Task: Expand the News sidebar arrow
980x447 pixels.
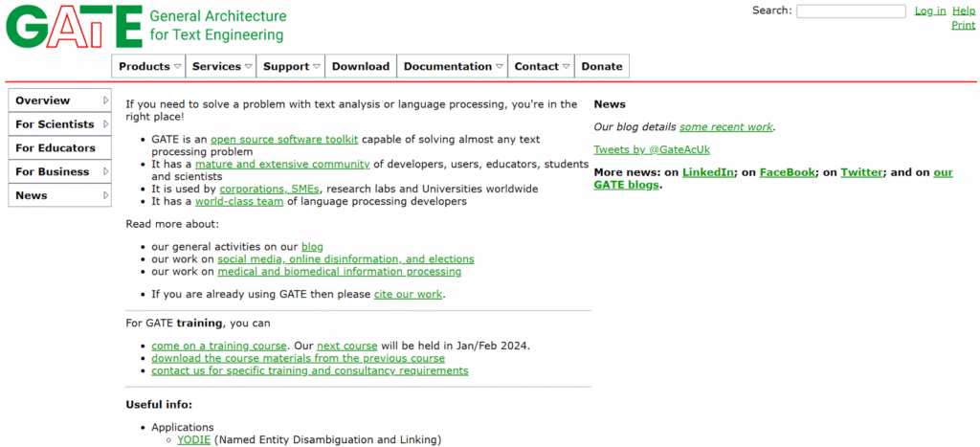Action: coord(105,195)
